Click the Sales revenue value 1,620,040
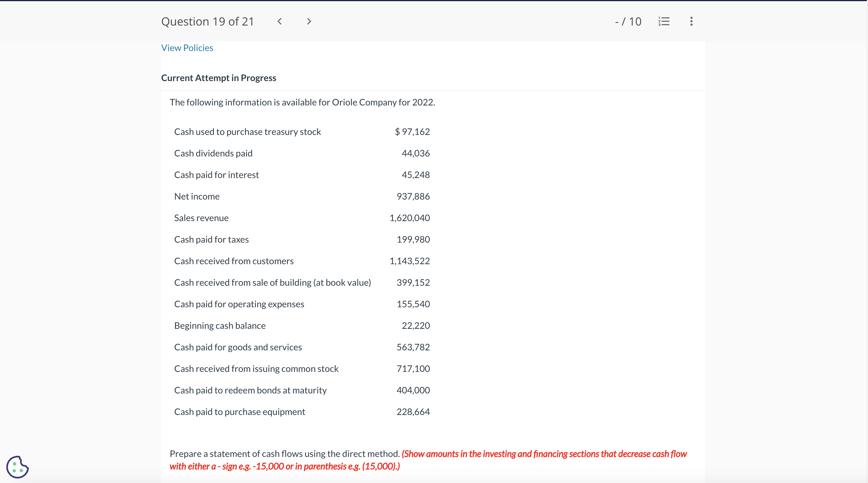Screen dimensions: 868x483 409,218
